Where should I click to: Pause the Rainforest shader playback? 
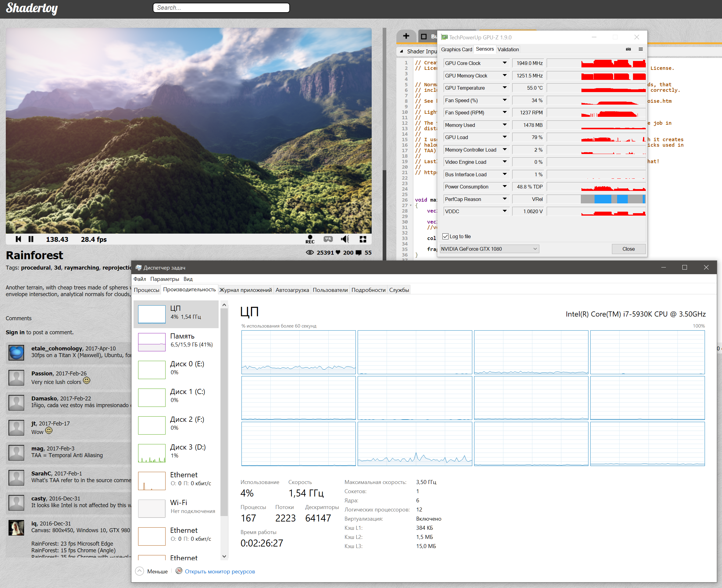click(31, 239)
